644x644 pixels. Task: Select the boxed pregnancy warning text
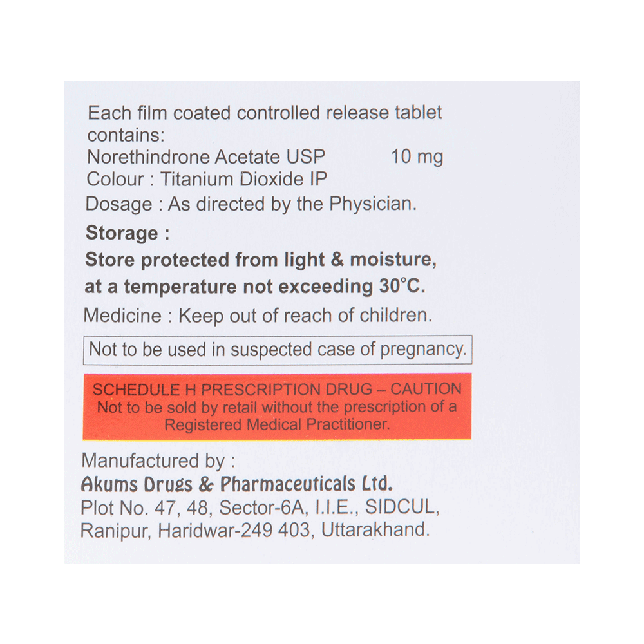click(x=278, y=350)
